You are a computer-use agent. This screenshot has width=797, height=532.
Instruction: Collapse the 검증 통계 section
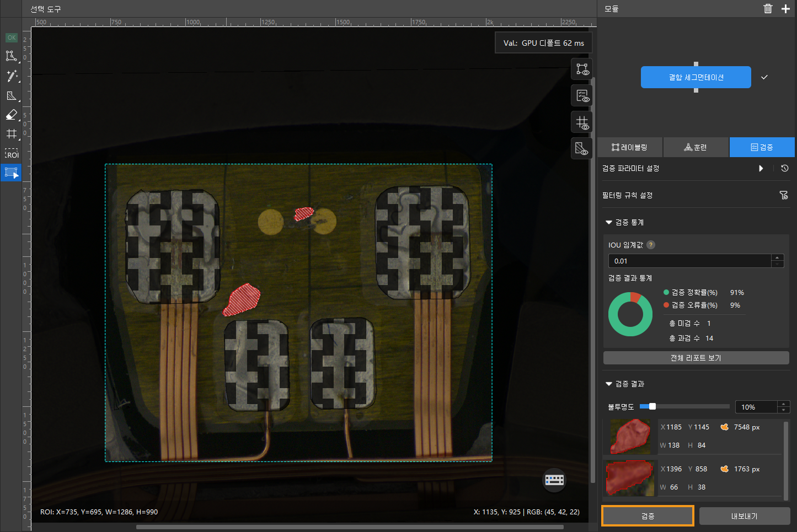[609, 223]
